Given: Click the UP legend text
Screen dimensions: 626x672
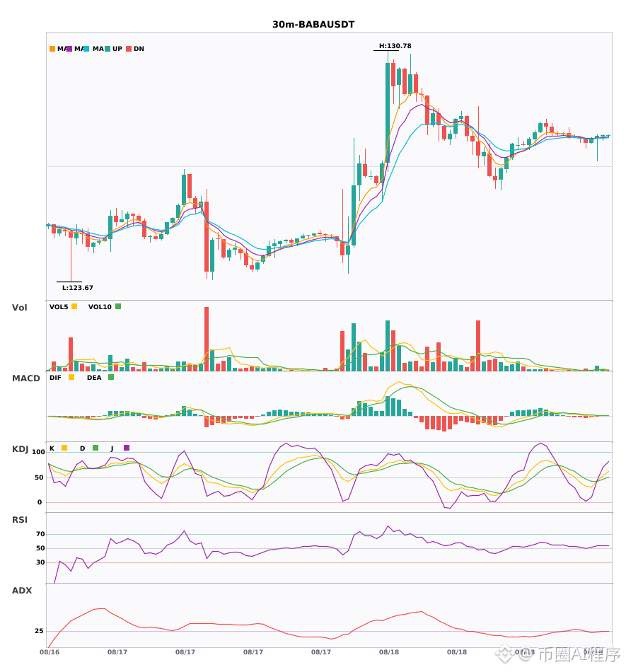Looking at the screenshot, I should 117,49.
